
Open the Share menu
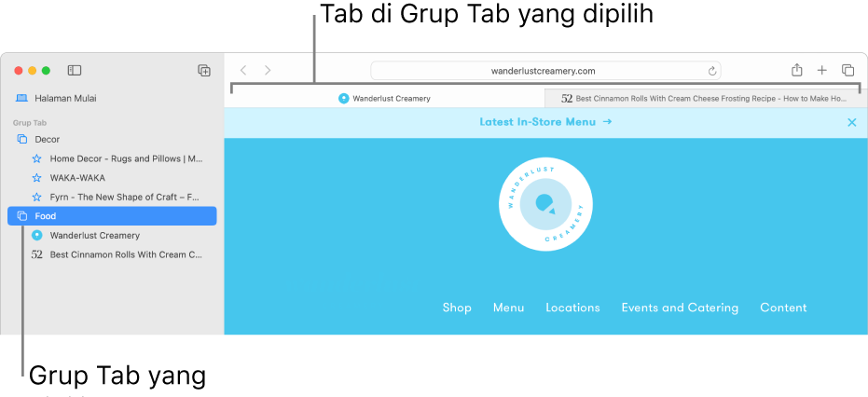click(x=796, y=70)
